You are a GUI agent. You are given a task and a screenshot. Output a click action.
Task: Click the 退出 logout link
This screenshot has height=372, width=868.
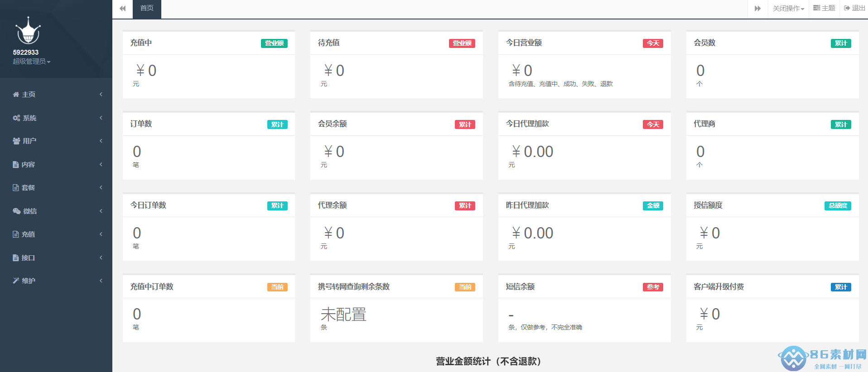854,9
